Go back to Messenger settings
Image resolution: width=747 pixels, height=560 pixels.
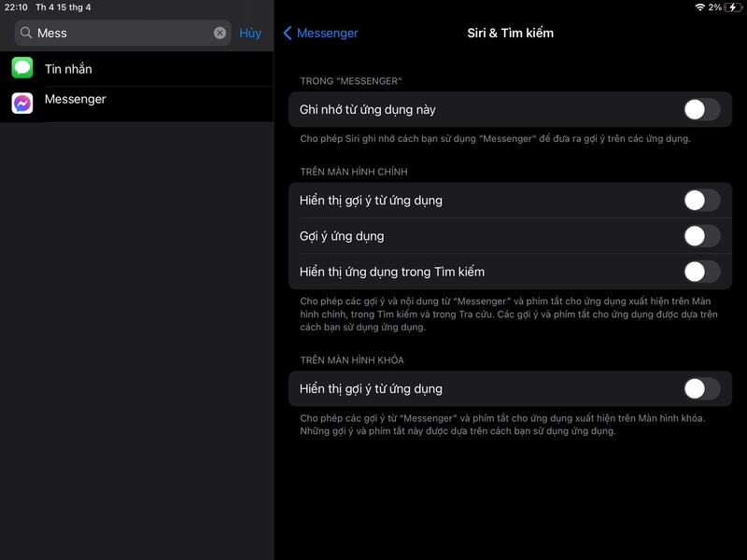point(320,33)
